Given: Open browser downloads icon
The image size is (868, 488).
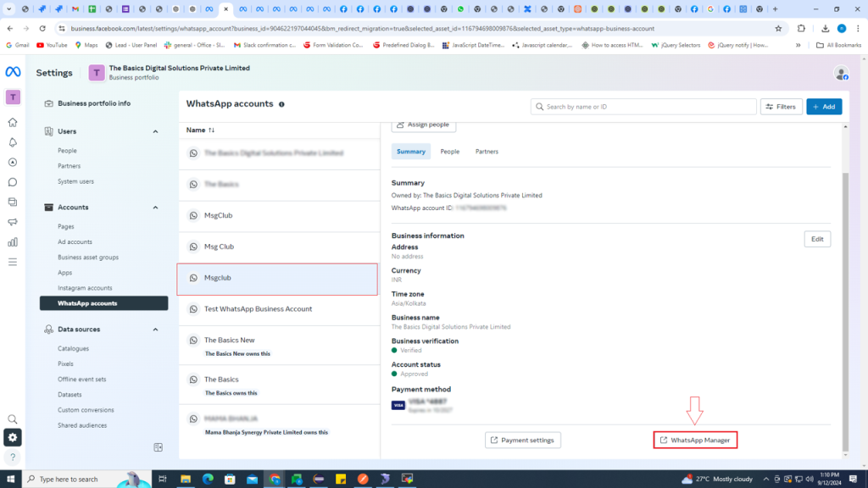Looking at the screenshot, I should point(825,28).
